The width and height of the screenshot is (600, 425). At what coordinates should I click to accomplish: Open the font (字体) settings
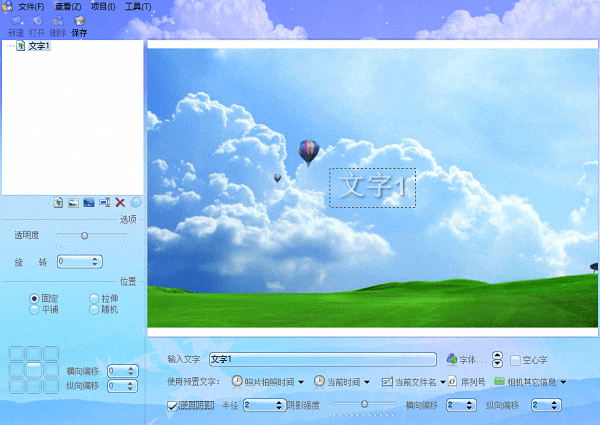point(465,359)
